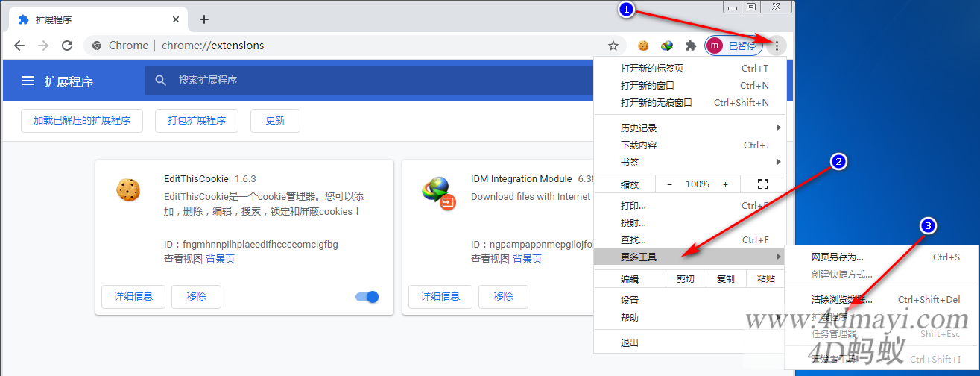
Task: Click 复制 in the edit row
Action: tap(725, 279)
